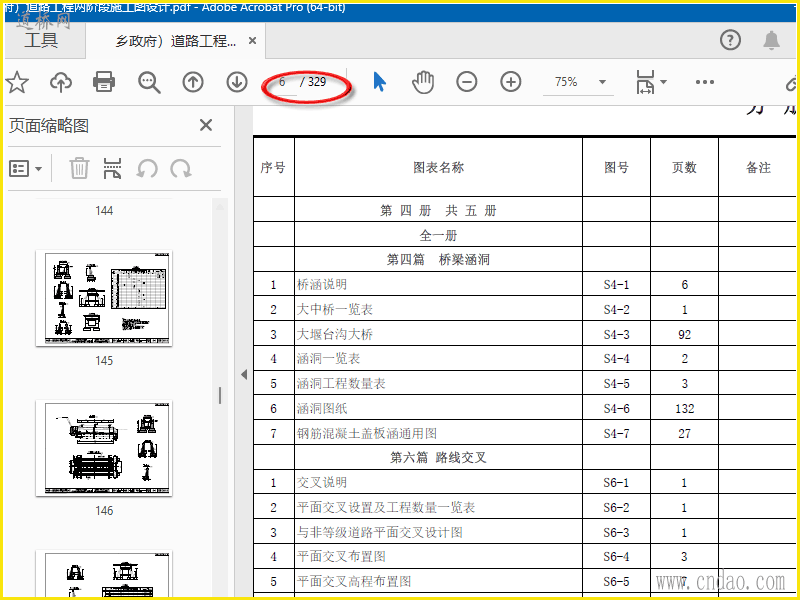The width and height of the screenshot is (800, 600).
Task: Click the thumbnail panel scrollbar handle
Action: (x=220, y=395)
